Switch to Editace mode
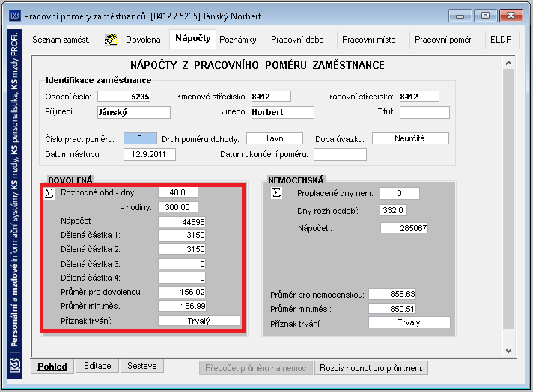Screen dimensions: 533x392 pyautogui.click(x=97, y=366)
